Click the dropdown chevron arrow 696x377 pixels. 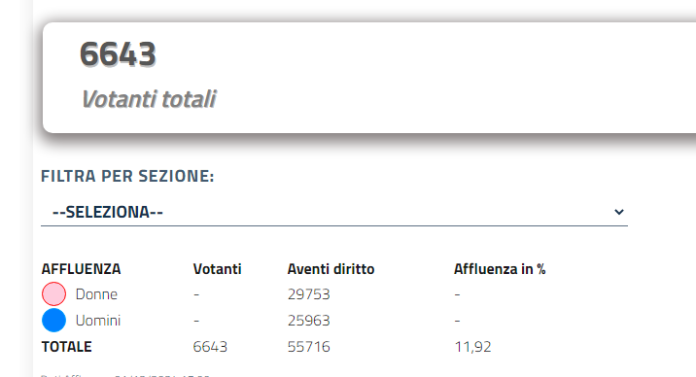[619, 212]
